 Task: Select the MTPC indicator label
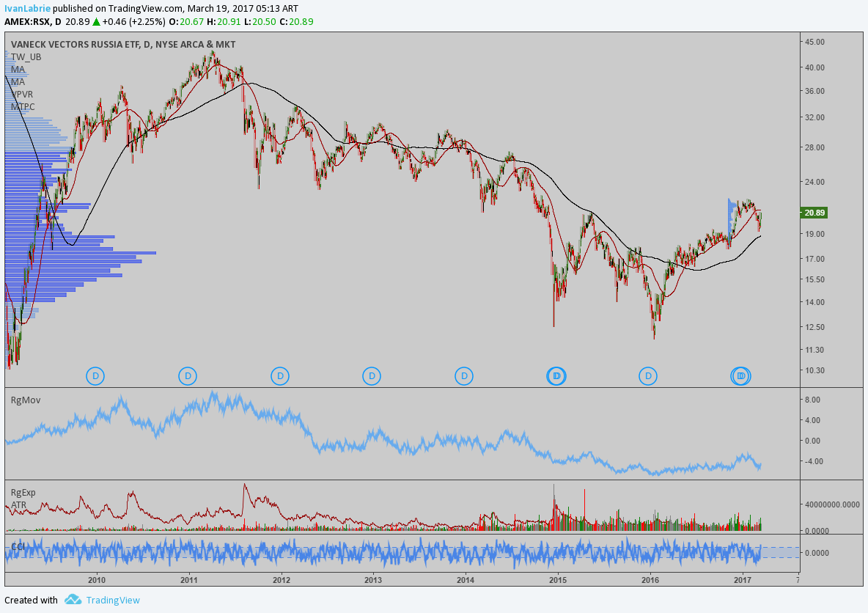pyautogui.click(x=23, y=106)
